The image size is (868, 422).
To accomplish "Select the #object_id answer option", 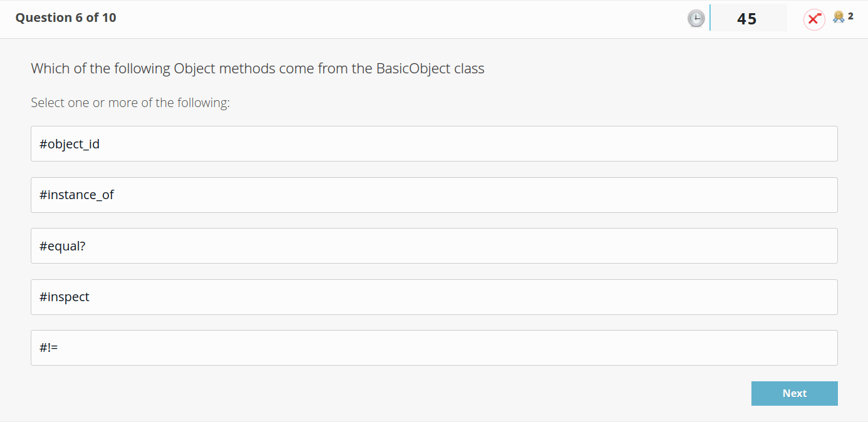I will coord(434,143).
